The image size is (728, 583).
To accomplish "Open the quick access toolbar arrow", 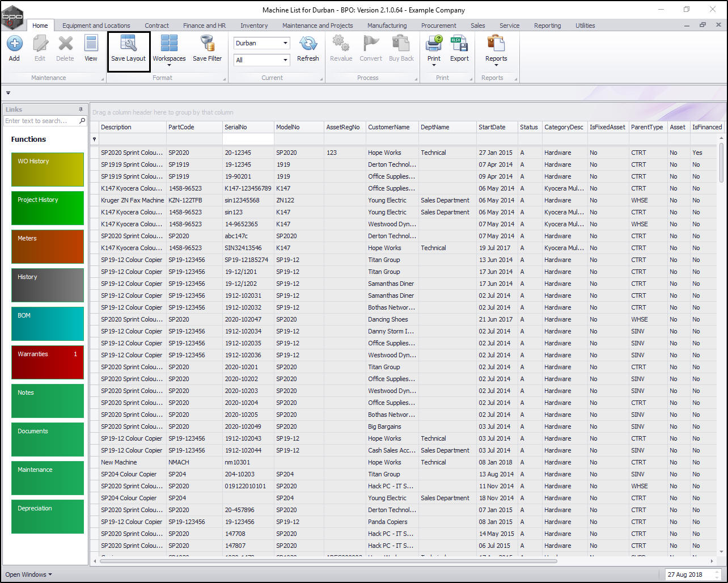I will coord(8,93).
